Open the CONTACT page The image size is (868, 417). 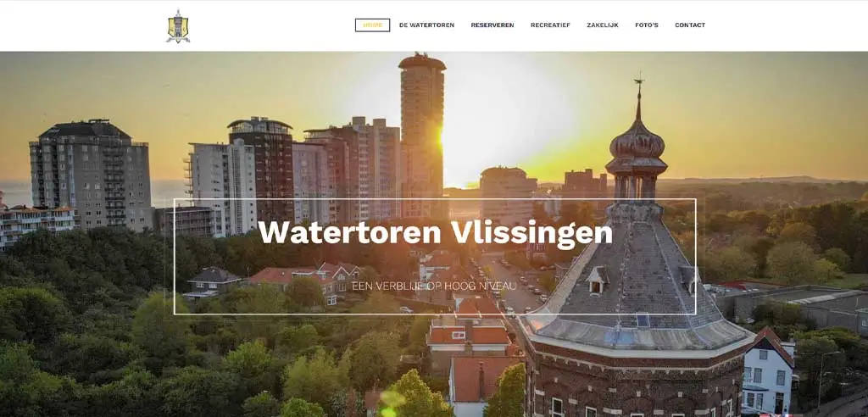(x=690, y=25)
